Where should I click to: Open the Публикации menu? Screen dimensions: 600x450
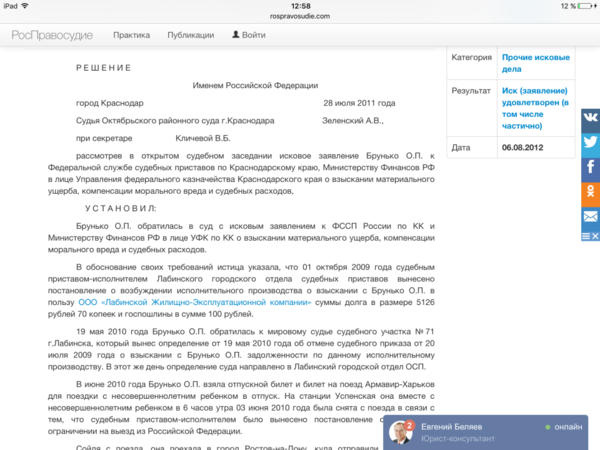coord(191,35)
